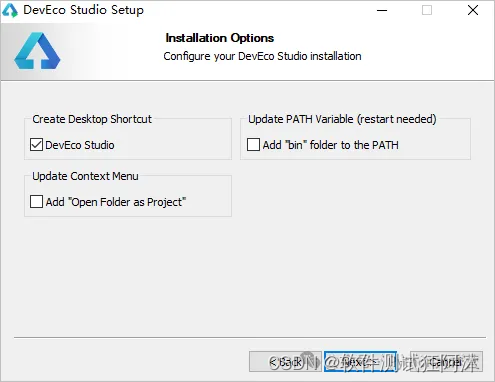Abort installation with the Cancel button

pos(446,361)
